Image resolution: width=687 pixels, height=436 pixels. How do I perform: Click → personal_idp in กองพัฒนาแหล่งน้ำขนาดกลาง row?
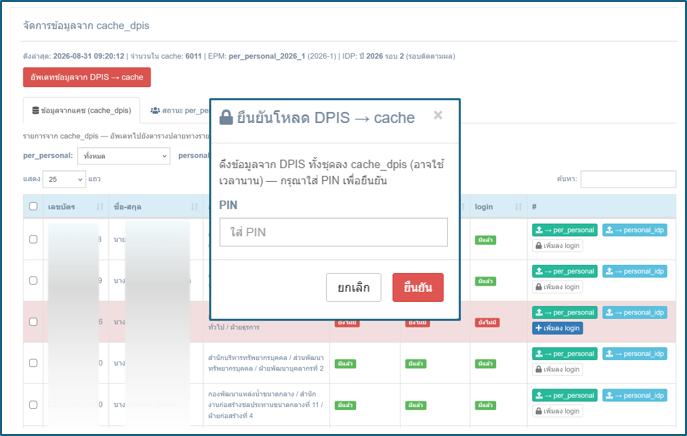tap(635, 395)
